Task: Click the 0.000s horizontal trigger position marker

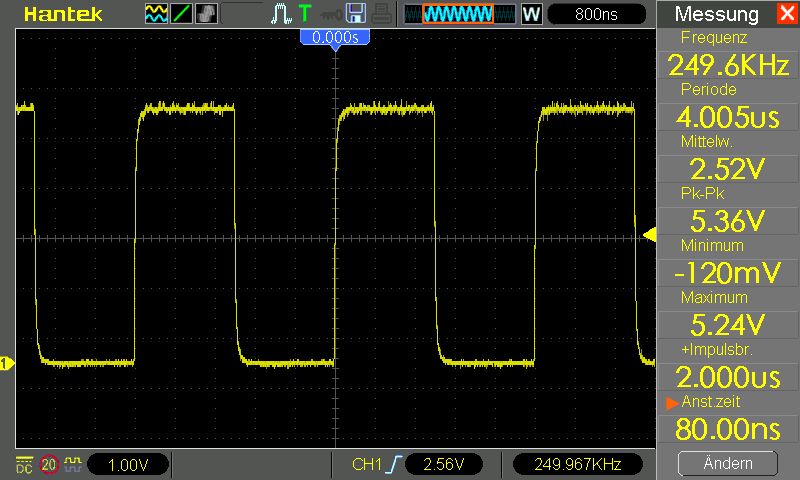Action: pyautogui.click(x=335, y=37)
